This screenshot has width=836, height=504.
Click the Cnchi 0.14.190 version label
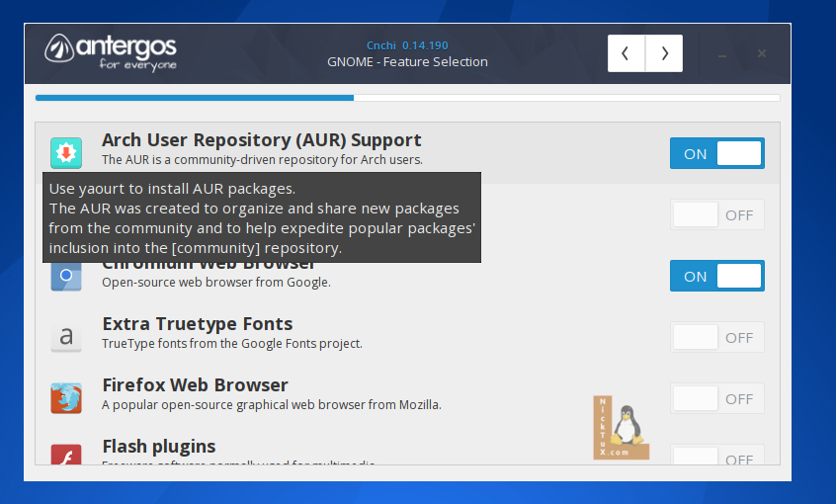pyautogui.click(x=407, y=44)
